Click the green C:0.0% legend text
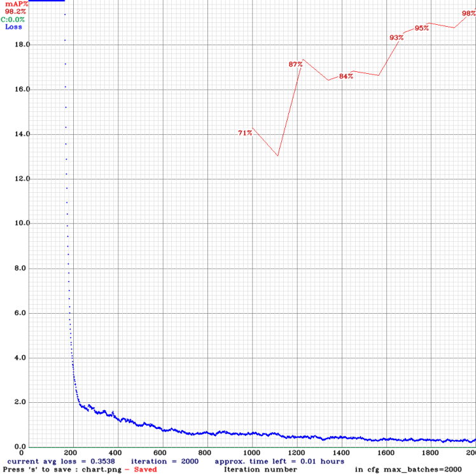Image resolution: width=476 pixels, height=476 pixels. (13, 20)
